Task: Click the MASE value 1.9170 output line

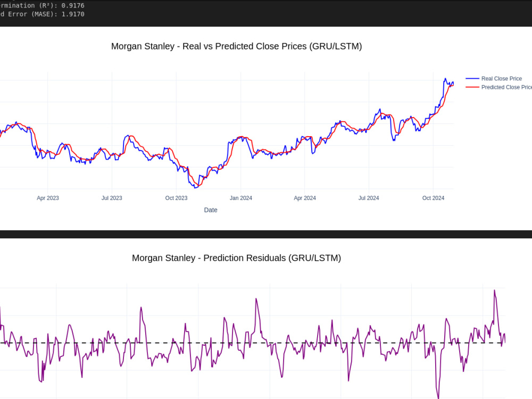Action: [42, 14]
